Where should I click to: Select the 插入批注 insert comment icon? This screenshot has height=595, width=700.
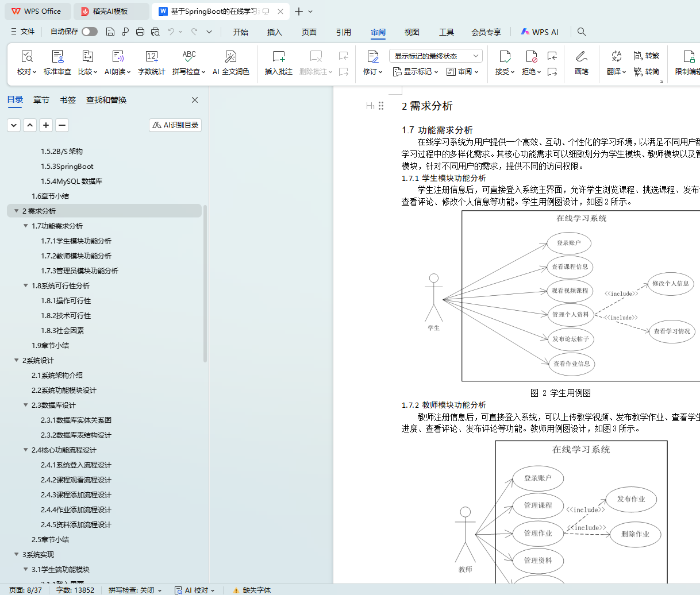pyautogui.click(x=278, y=57)
